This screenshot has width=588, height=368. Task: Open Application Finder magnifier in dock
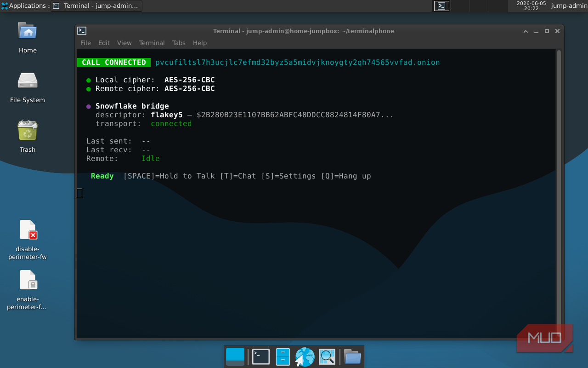tap(327, 356)
